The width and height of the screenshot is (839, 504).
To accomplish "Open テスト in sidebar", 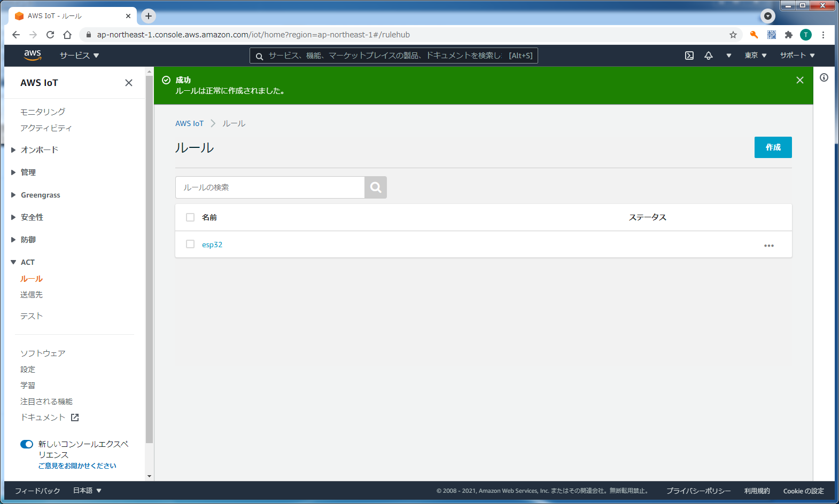I will [x=32, y=316].
